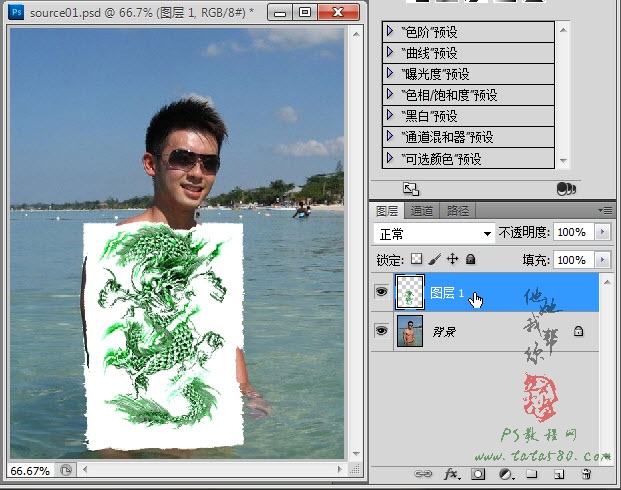Create new fill or adjustment layer
The height and width of the screenshot is (490, 621).
(506, 474)
